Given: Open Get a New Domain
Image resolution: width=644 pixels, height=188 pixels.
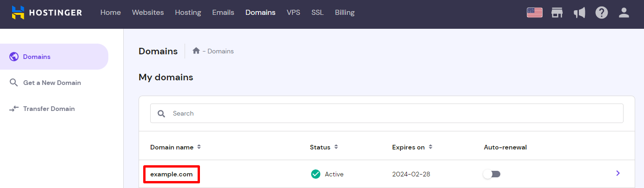Looking at the screenshot, I should 52,83.
